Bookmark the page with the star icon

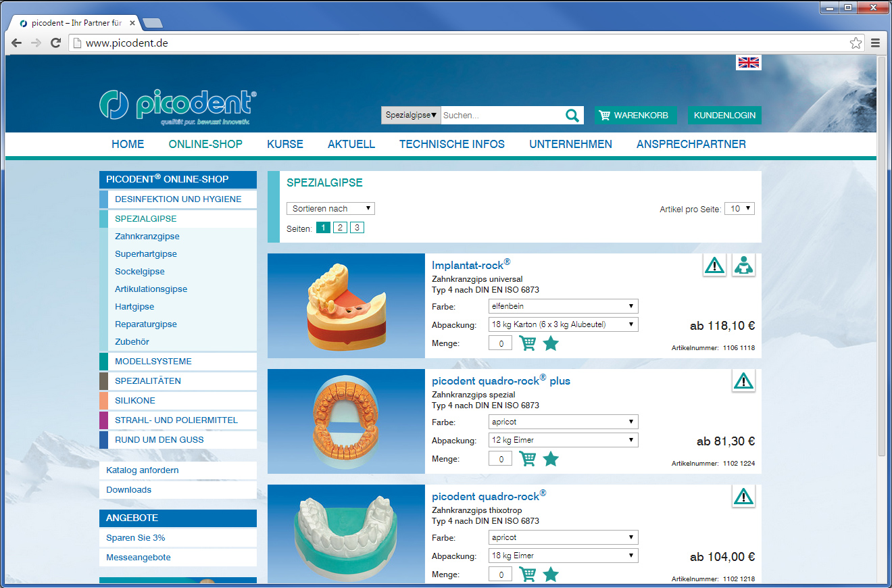[x=856, y=43]
